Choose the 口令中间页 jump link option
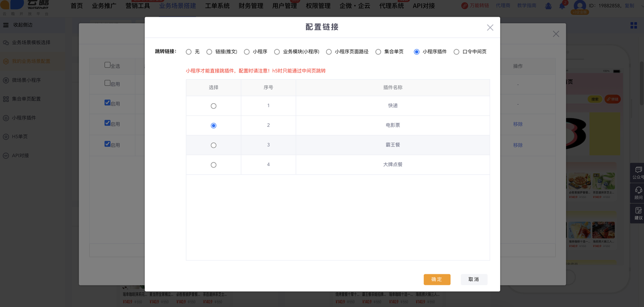The height and width of the screenshot is (307, 644). tap(456, 52)
